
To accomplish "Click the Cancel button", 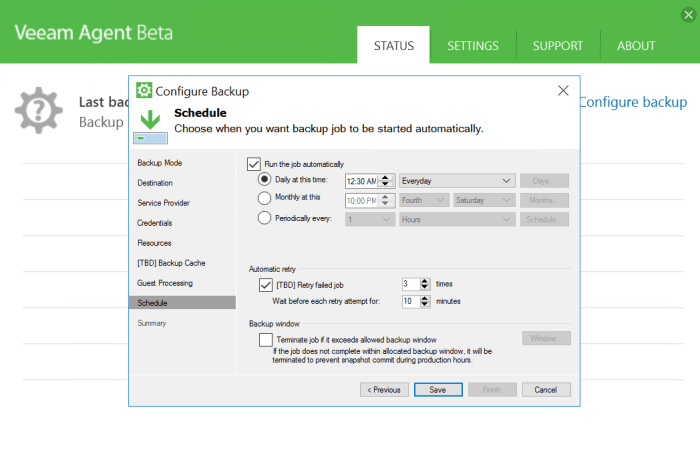I will (546, 390).
